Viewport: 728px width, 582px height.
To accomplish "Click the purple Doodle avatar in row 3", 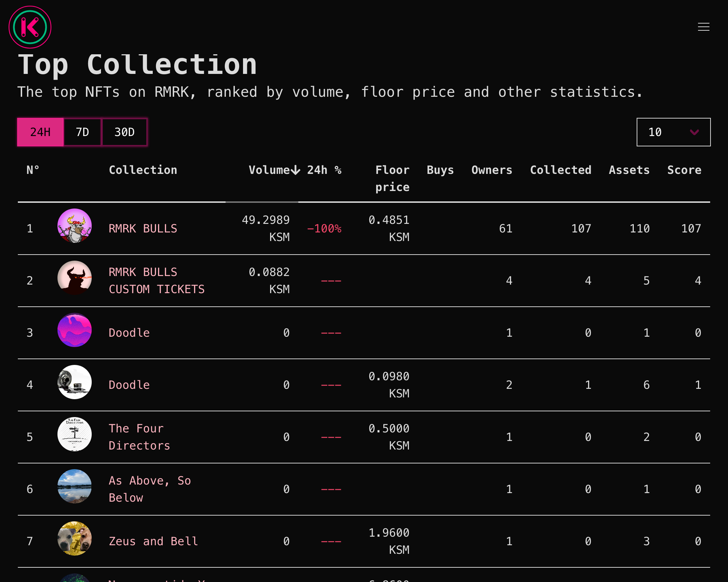I will click(x=75, y=330).
